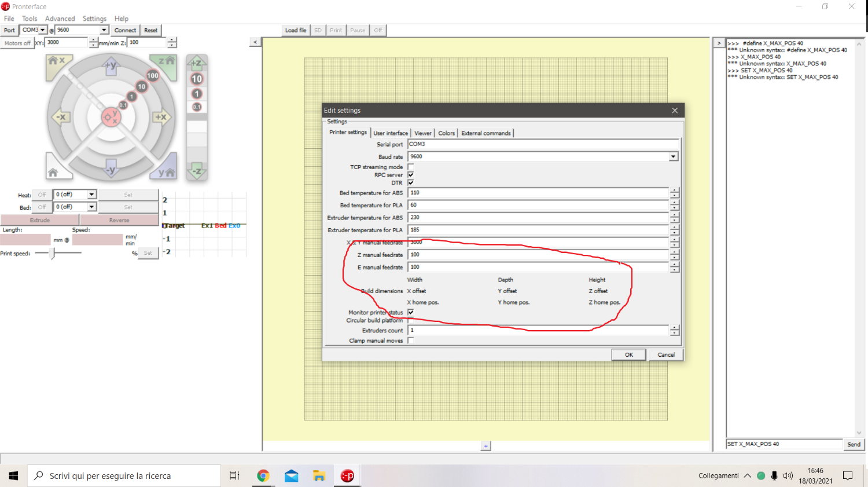Select the 1 mm Z step bubble

point(197,93)
